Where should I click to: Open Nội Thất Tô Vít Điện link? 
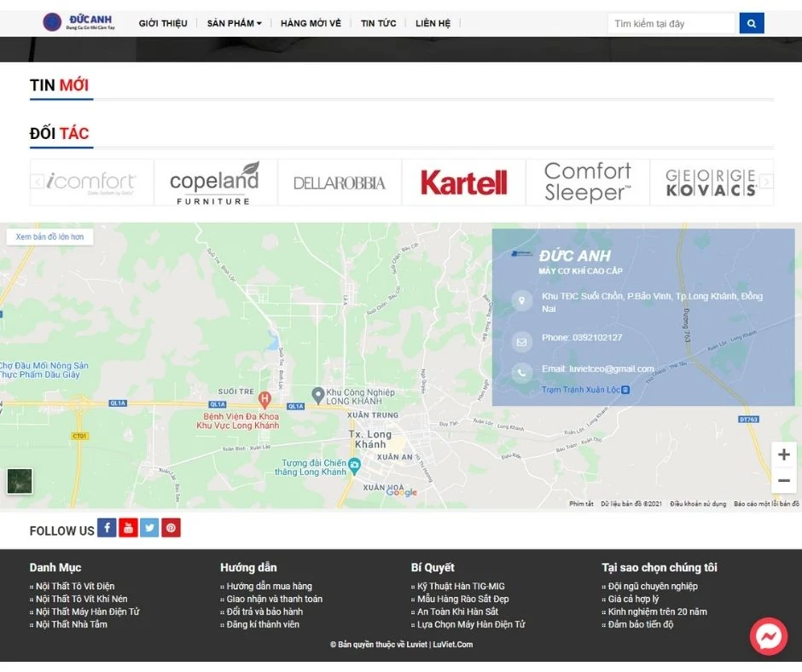click(x=75, y=586)
